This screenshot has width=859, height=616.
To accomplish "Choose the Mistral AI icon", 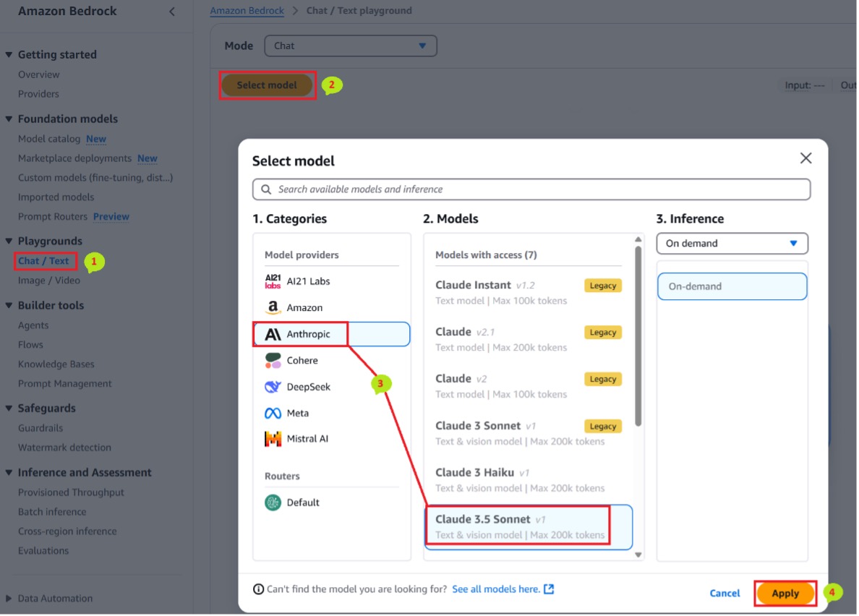I will 273,439.
